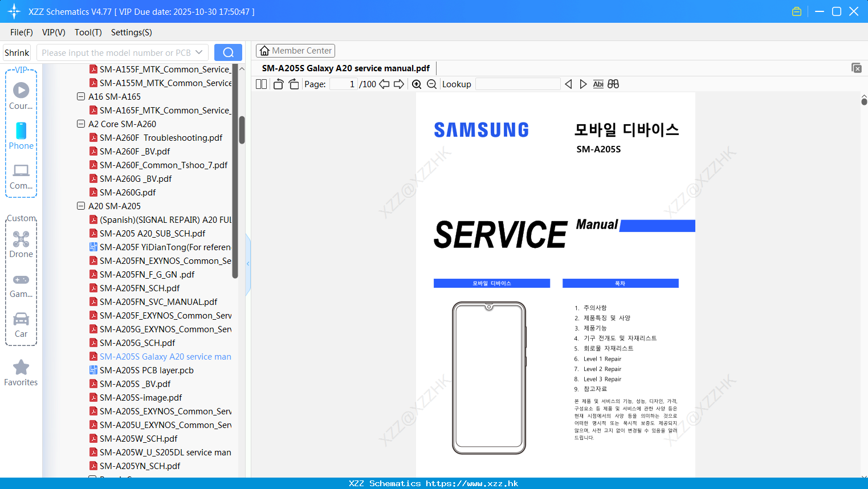Open SM-A260F Troubleshooting.pdf
The width and height of the screenshot is (868, 489).
pyautogui.click(x=161, y=138)
